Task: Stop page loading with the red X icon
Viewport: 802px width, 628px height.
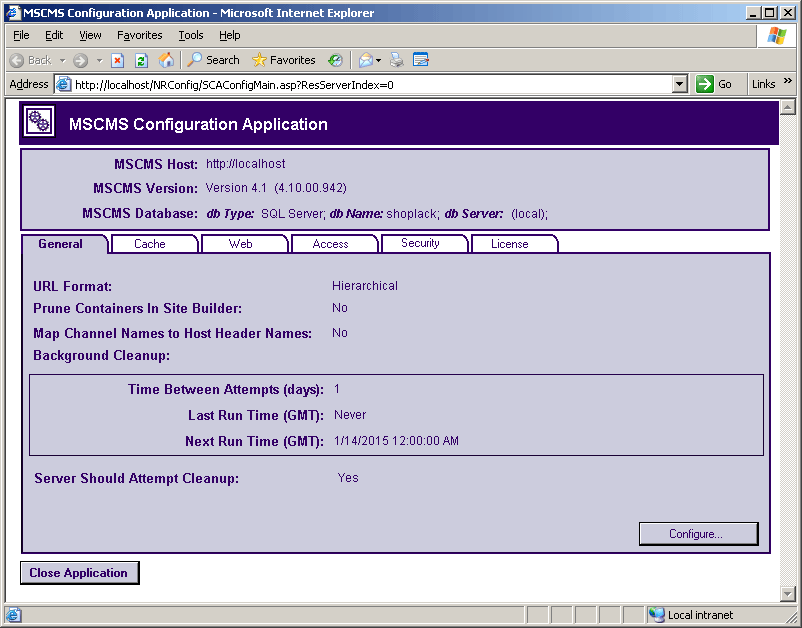Action: tap(118, 60)
